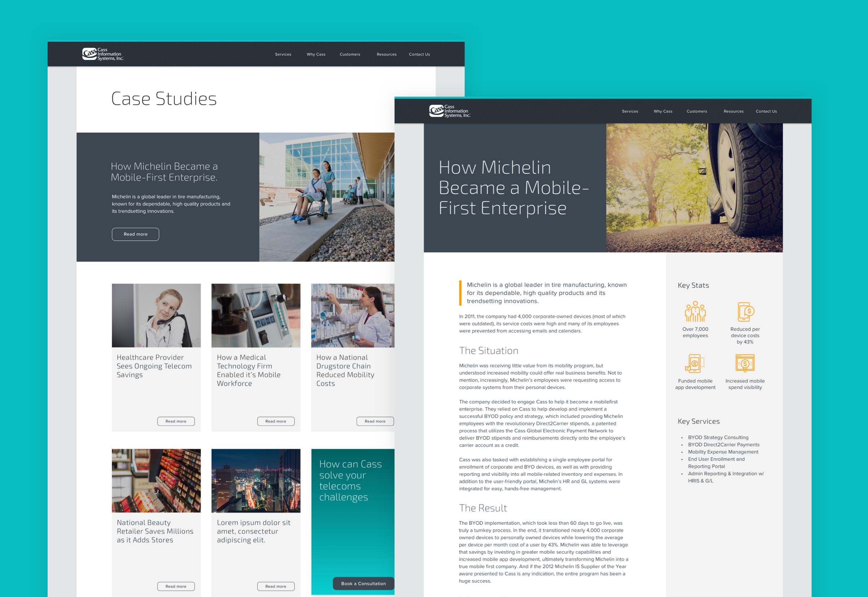Click the Cass logo on Michelin article page
This screenshot has width=868, height=597.
tap(449, 111)
